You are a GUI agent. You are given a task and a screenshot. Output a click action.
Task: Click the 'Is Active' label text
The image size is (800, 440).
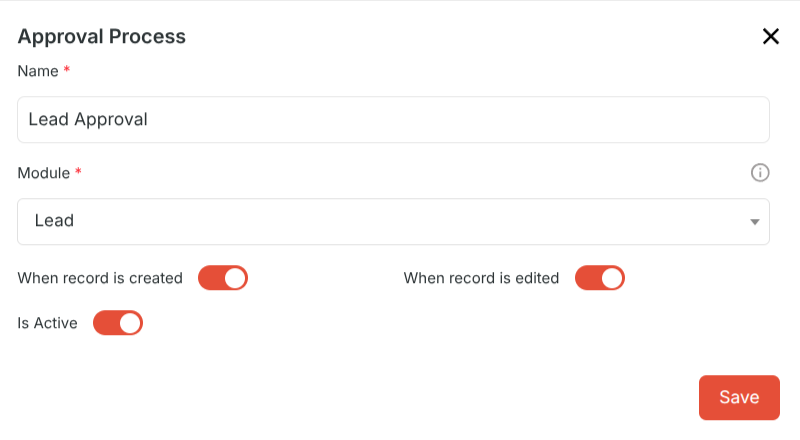(x=47, y=323)
